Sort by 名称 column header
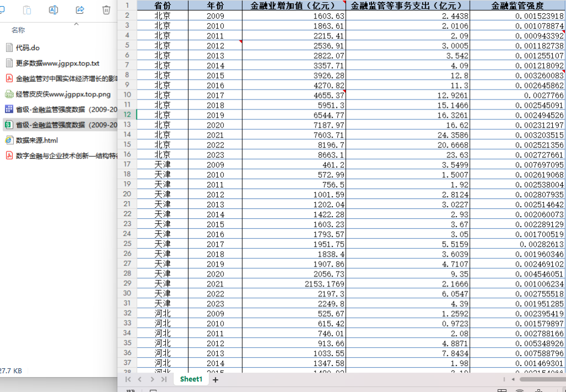This screenshot has height=392, width=566. point(18,30)
